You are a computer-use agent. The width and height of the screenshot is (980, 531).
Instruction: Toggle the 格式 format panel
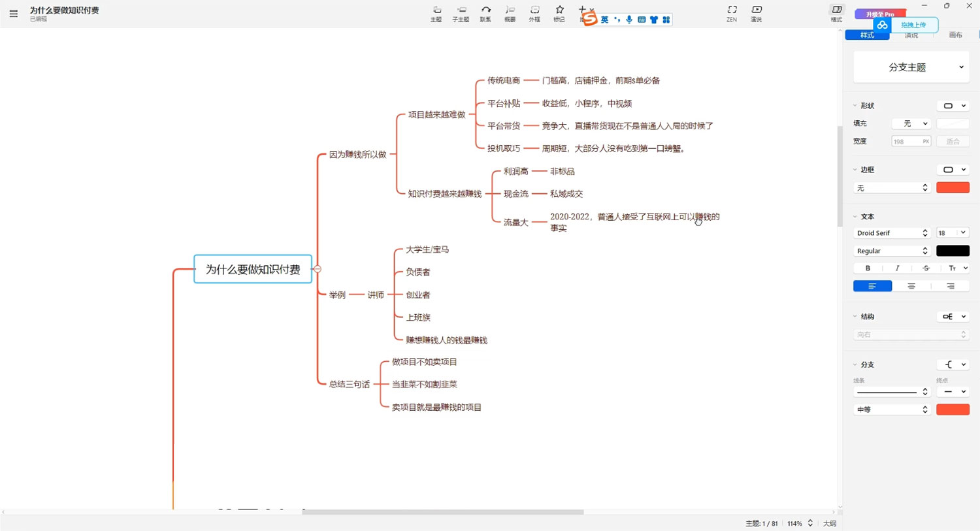click(x=836, y=13)
